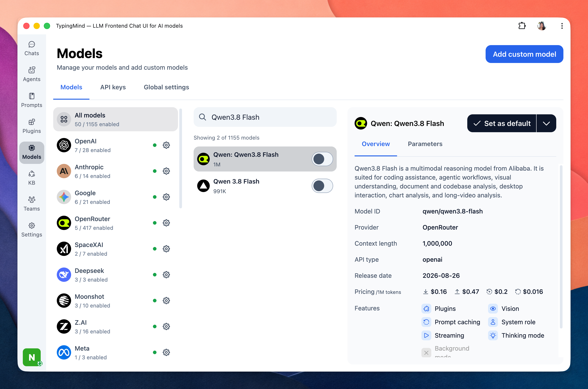This screenshot has width=588, height=389.
Task: Click the $0.47 output price
Action: tap(471, 292)
